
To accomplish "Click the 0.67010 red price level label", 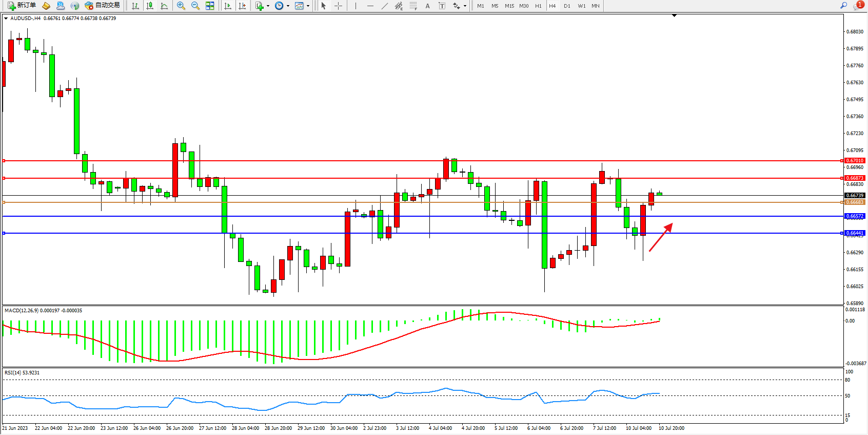I will point(855,161).
